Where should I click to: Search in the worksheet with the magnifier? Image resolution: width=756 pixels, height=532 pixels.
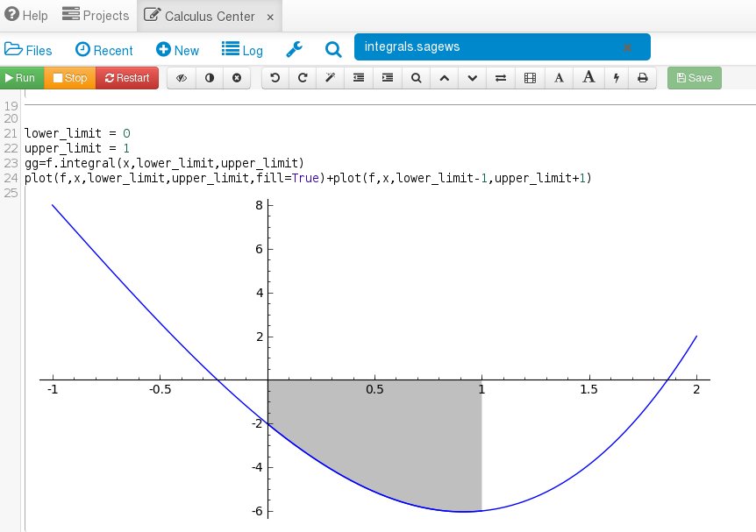coord(416,78)
